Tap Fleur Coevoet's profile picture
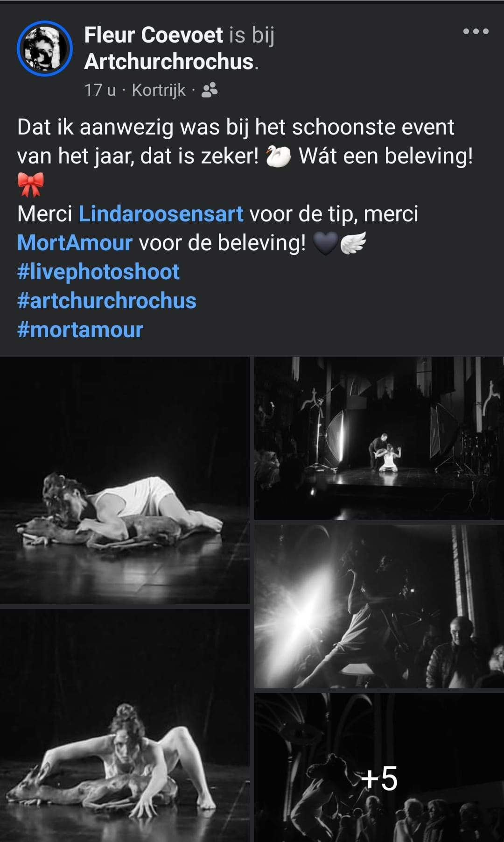The height and width of the screenshot is (842, 504). (45, 49)
